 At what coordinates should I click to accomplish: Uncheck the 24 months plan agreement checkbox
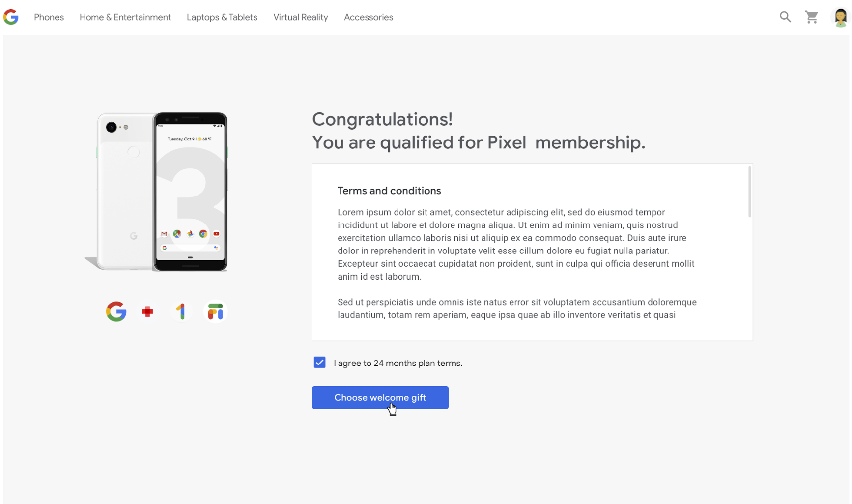[x=319, y=363]
